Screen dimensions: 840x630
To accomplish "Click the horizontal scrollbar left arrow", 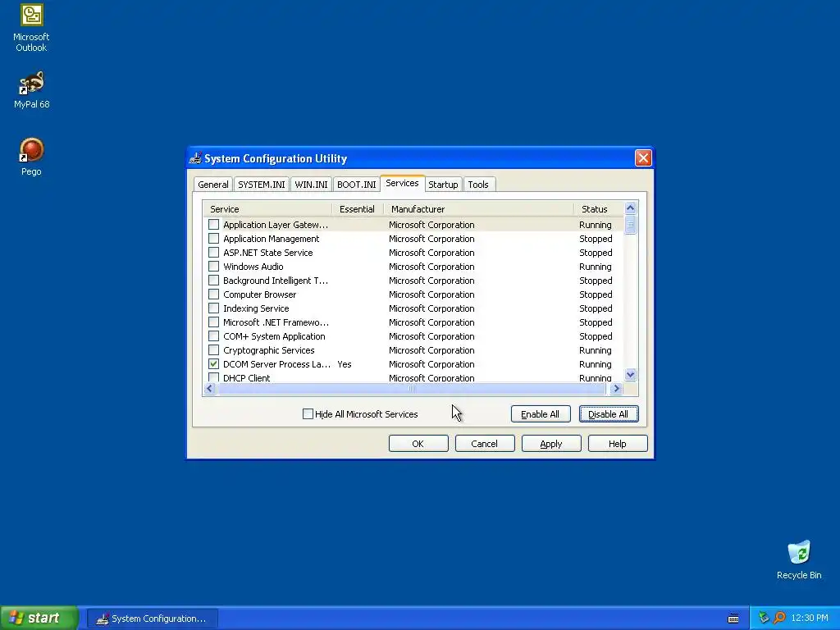I will pyautogui.click(x=210, y=388).
